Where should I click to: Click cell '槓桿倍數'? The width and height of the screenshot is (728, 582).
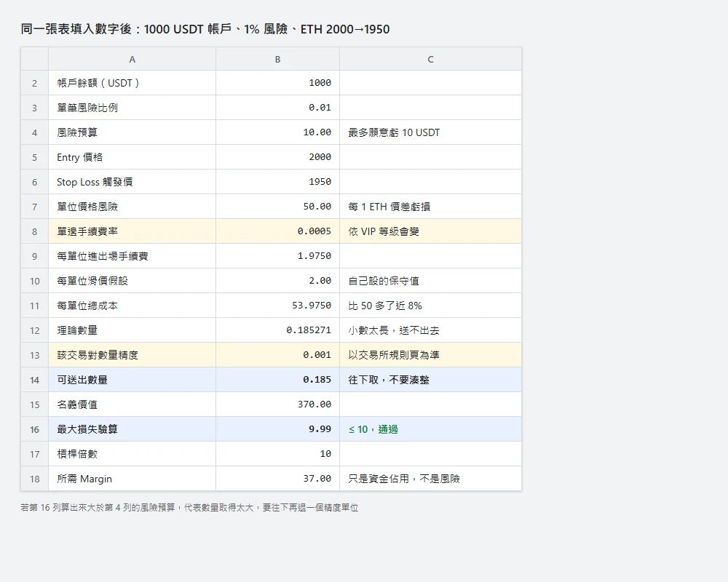coord(132,454)
